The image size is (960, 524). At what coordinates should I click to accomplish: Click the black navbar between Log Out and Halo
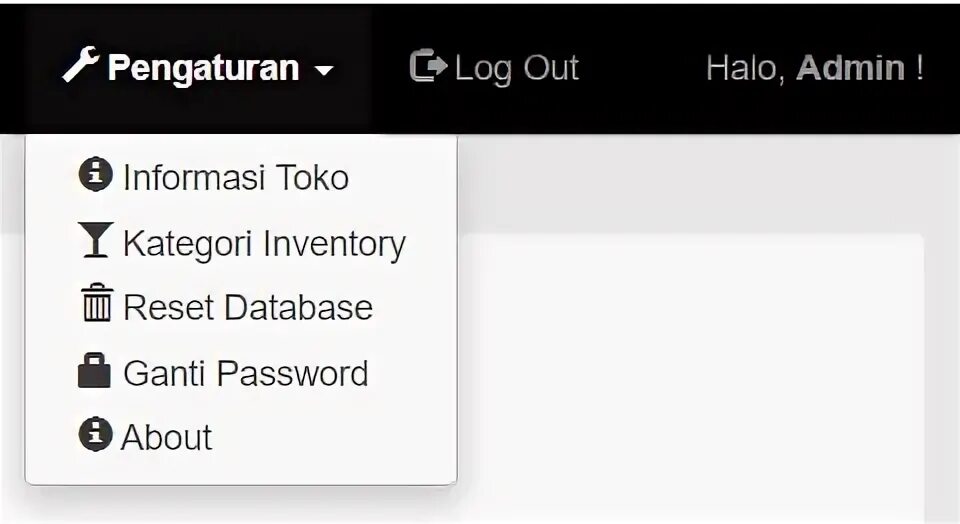tap(642, 68)
